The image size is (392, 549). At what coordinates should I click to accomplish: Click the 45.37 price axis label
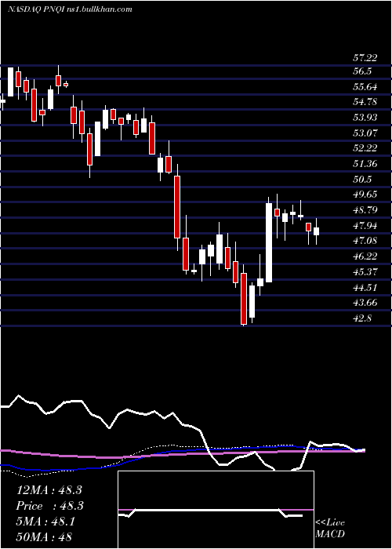tap(365, 271)
